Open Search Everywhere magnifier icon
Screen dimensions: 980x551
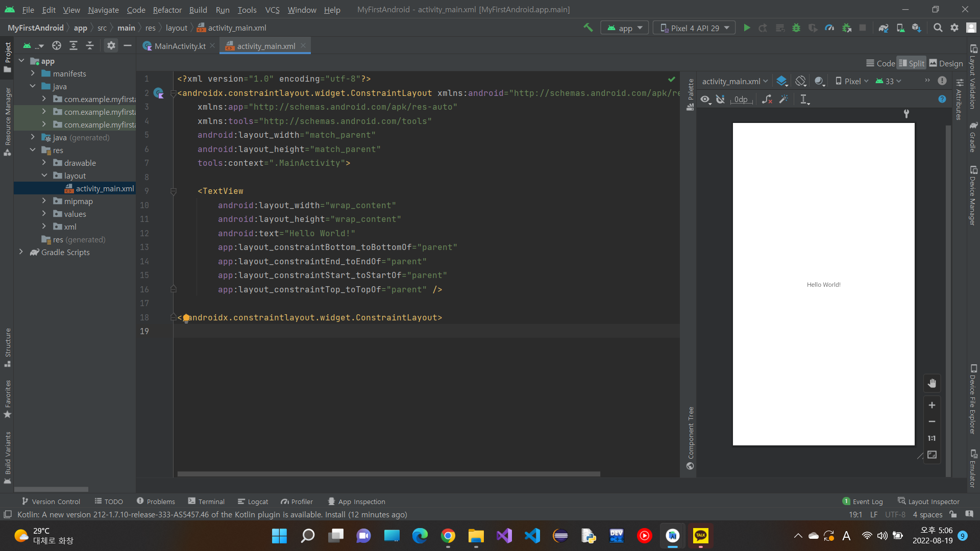(x=938, y=28)
